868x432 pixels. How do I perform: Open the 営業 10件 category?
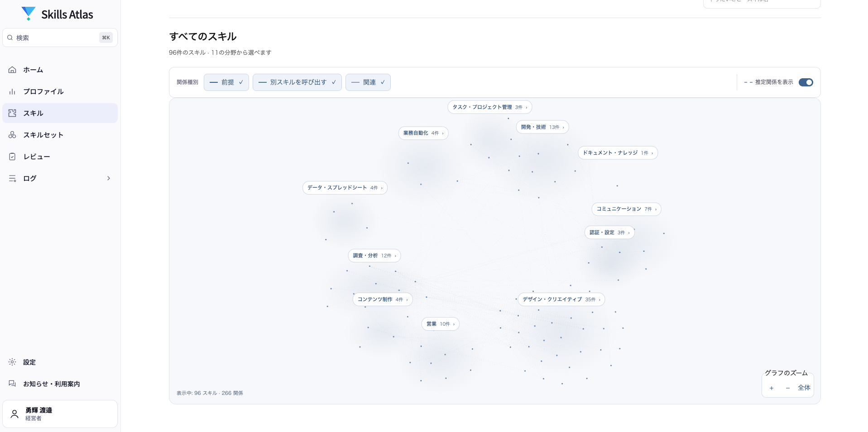[x=441, y=324]
